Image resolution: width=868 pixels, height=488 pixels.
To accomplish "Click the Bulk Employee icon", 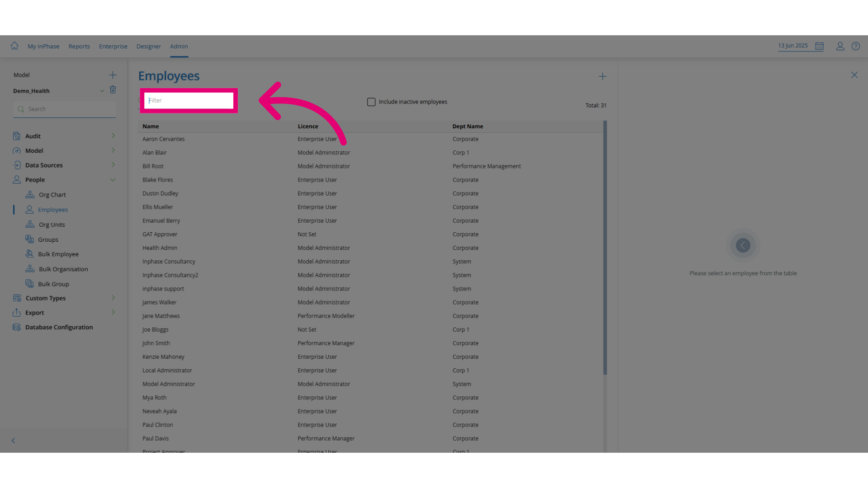I will 29,254.
